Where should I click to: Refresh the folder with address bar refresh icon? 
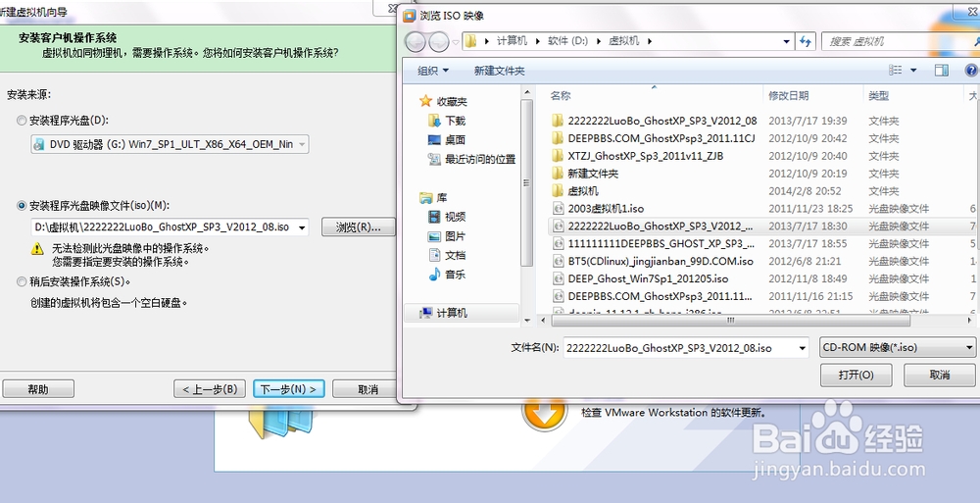[x=805, y=41]
